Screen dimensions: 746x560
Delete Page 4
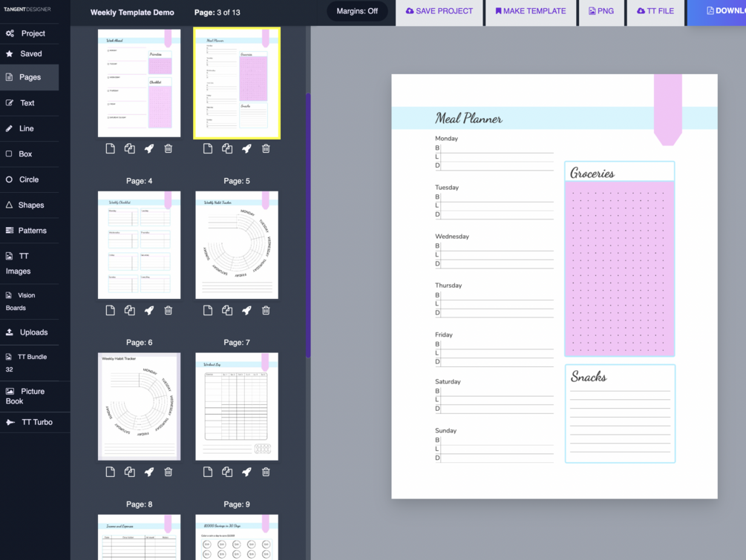coord(168,311)
